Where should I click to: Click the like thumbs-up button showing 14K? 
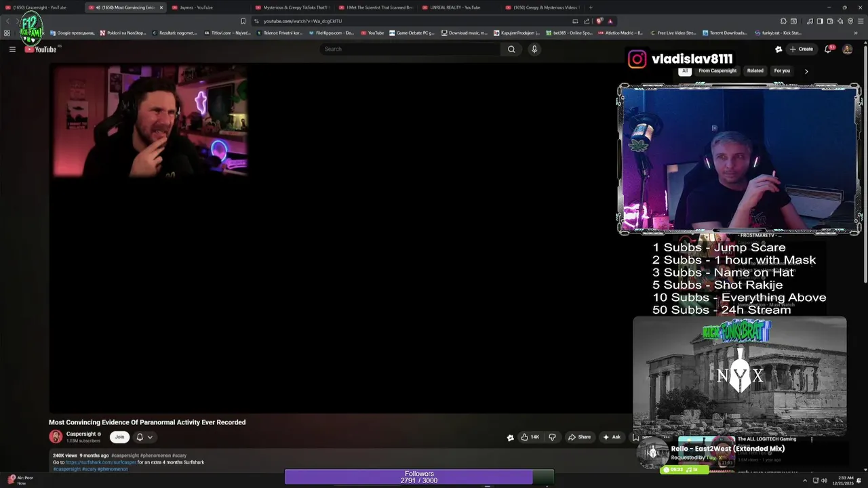(x=530, y=437)
